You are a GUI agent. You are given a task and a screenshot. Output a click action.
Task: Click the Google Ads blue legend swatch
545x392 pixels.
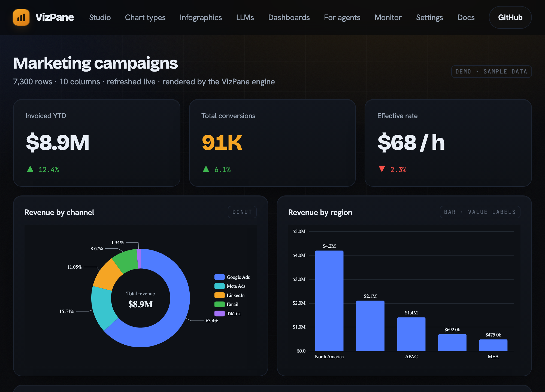(219, 277)
